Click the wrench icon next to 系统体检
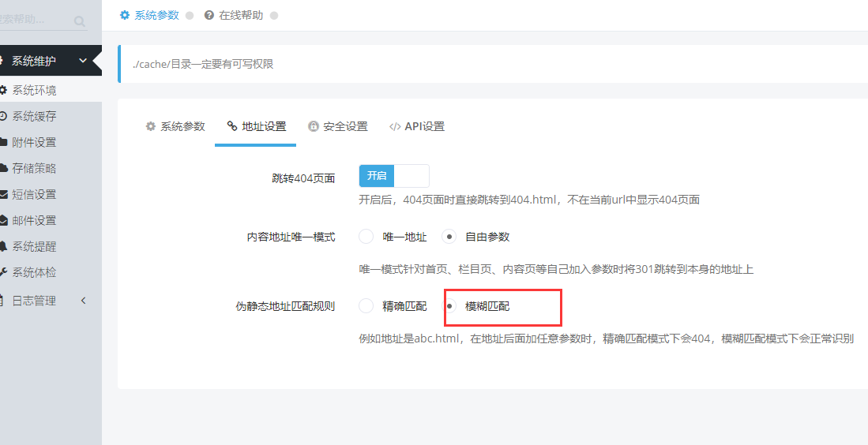The width and height of the screenshot is (868, 445). point(3,272)
